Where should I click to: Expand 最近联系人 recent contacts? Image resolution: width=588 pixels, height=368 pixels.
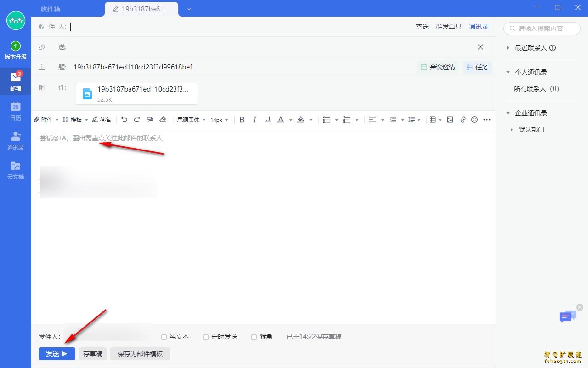(x=508, y=48)
